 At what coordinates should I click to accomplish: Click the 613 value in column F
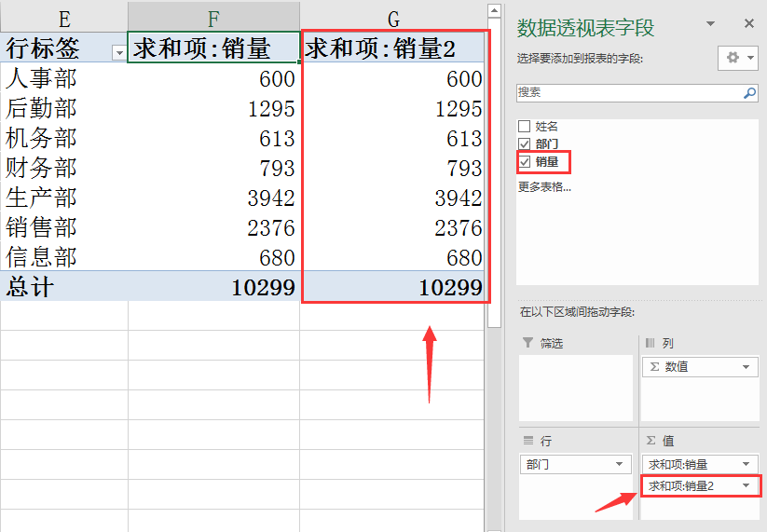tap(277, 139)
